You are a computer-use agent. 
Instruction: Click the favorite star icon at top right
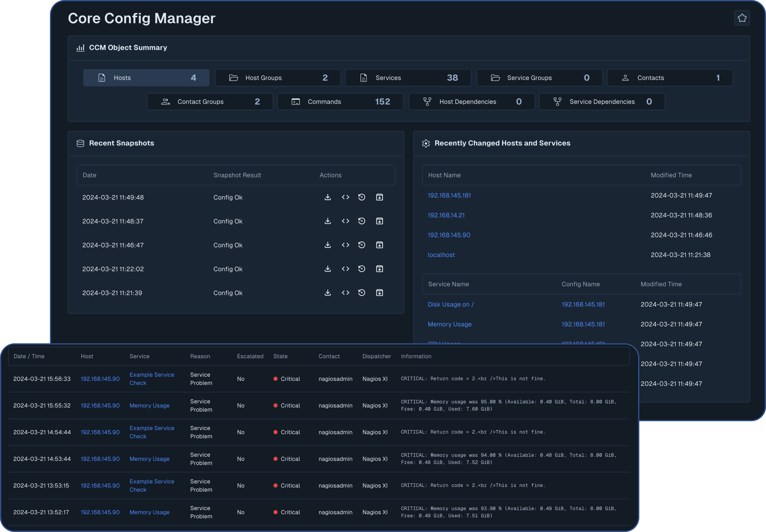point(742,18)
